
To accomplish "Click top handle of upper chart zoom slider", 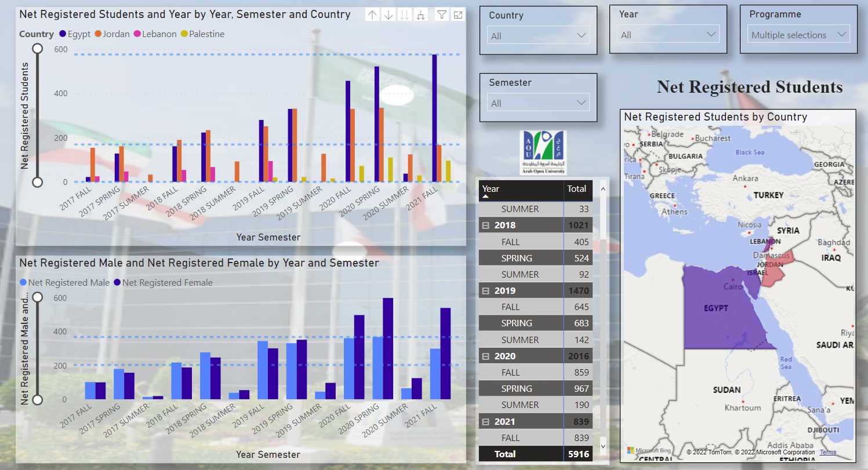I will click(38, 49).
